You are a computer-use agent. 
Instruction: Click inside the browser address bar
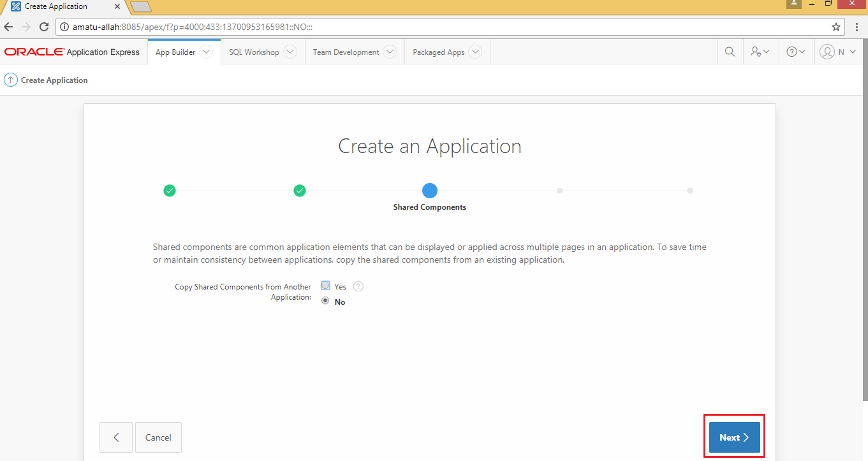255,27
